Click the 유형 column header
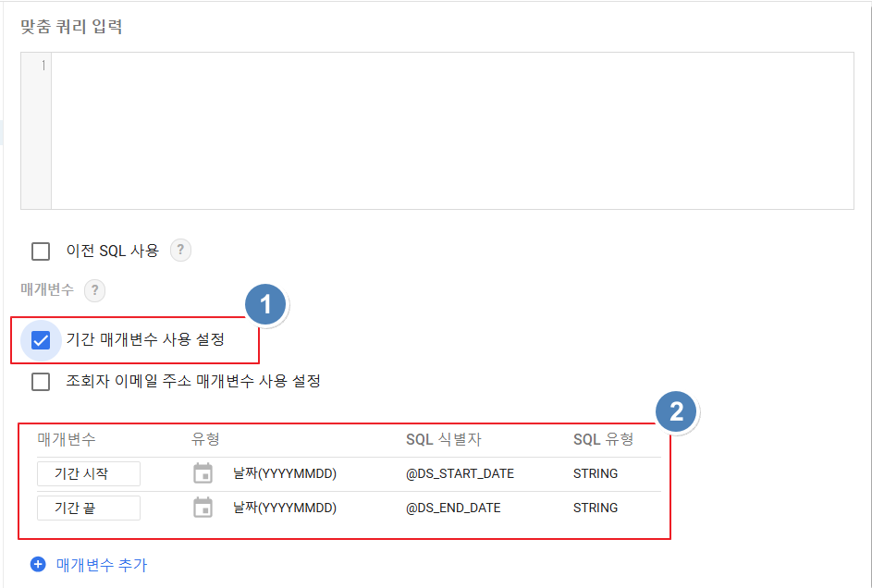This screenshot has width=872, height=588. click(x=206, y=439)
